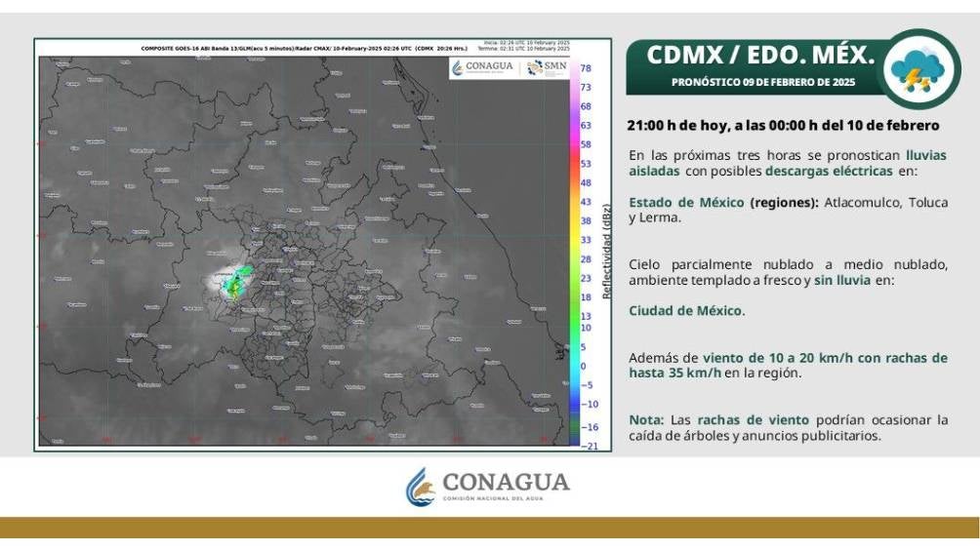Viewport: 980px width, 551px height.
Task: Click the 'Pronóstico 09 de febrero de 2025' subtitle
Action: [x=763, y=83]
